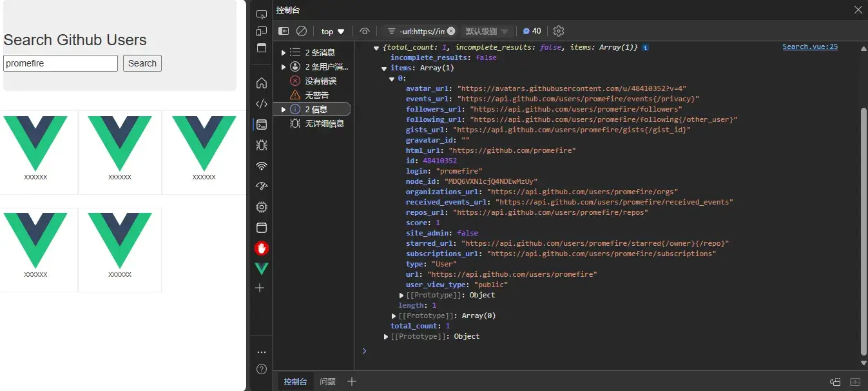Open the 默认级别 log level dropdown
Image resolution: width=868 pixels, height=391 pixels.
[x=487, y=31]
